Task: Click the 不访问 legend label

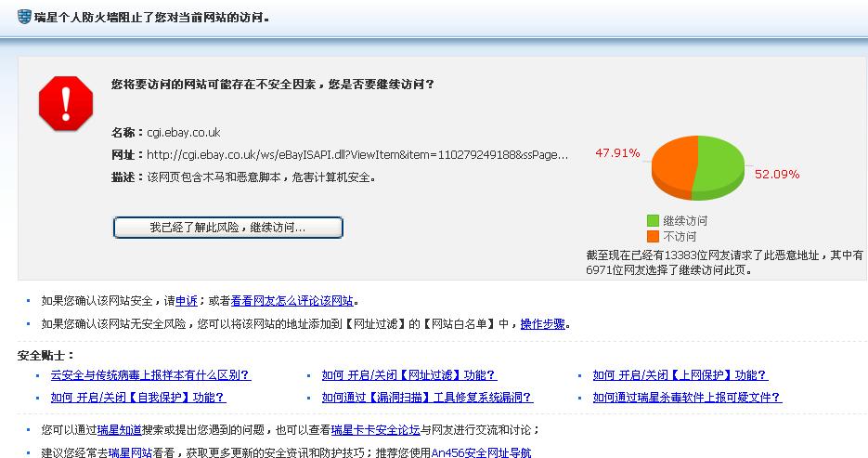Action: click(680, 237)
